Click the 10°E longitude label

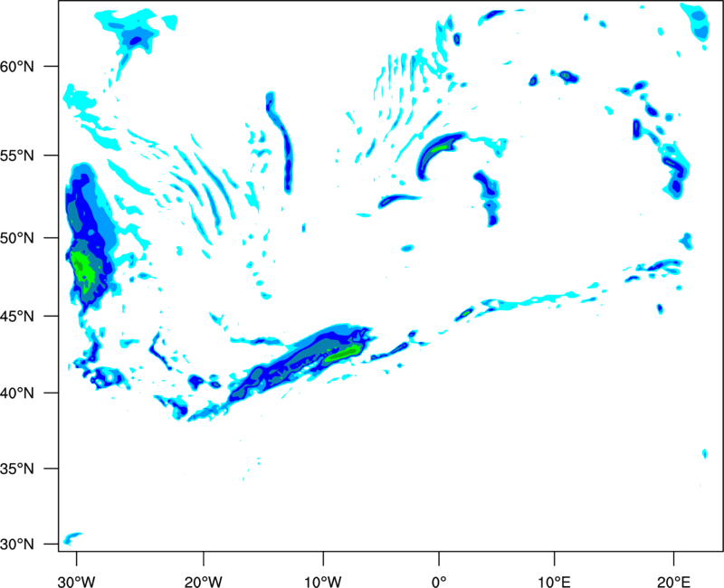(x=554, y=582)
